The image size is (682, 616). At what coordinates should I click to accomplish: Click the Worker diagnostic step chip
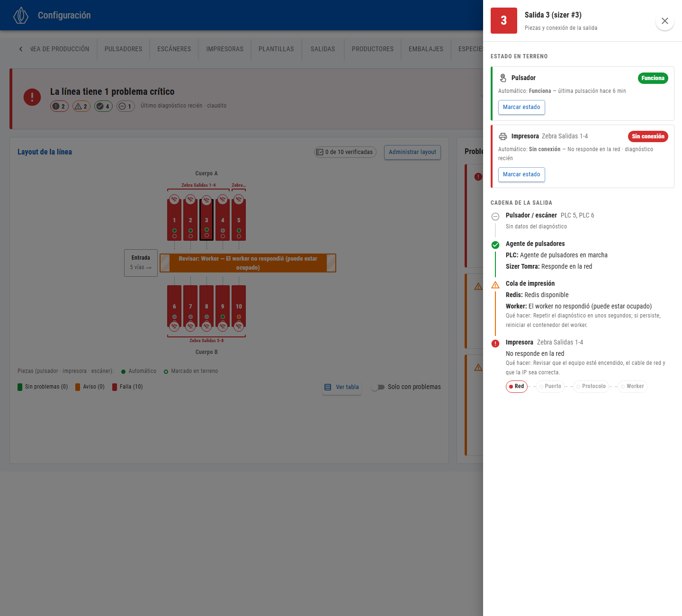coord(632,387)
